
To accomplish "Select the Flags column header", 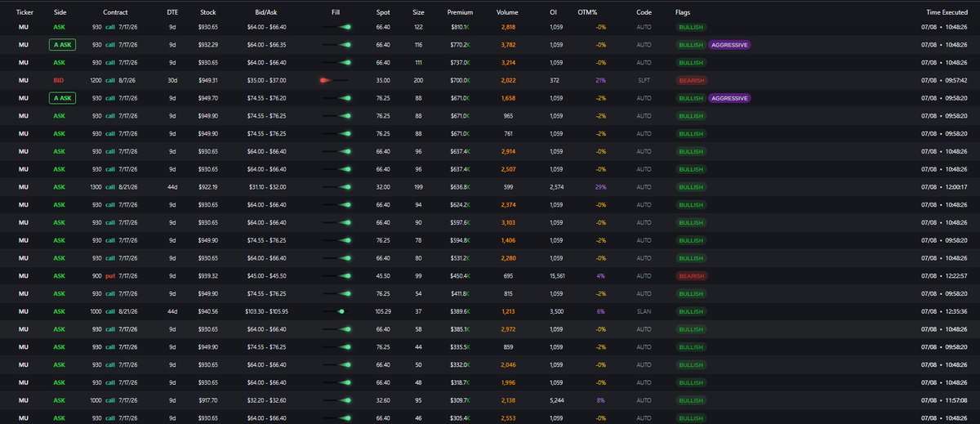I will click(x=683, y=13).
